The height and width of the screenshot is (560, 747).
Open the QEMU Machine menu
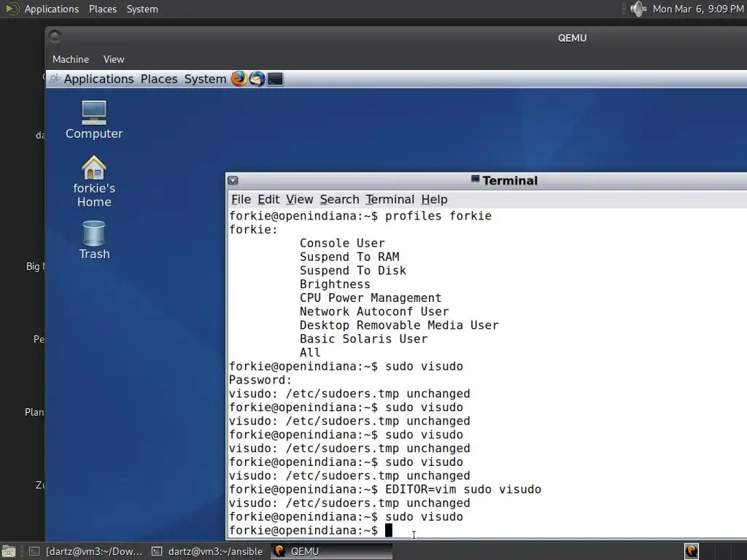[x=71, y=59]
